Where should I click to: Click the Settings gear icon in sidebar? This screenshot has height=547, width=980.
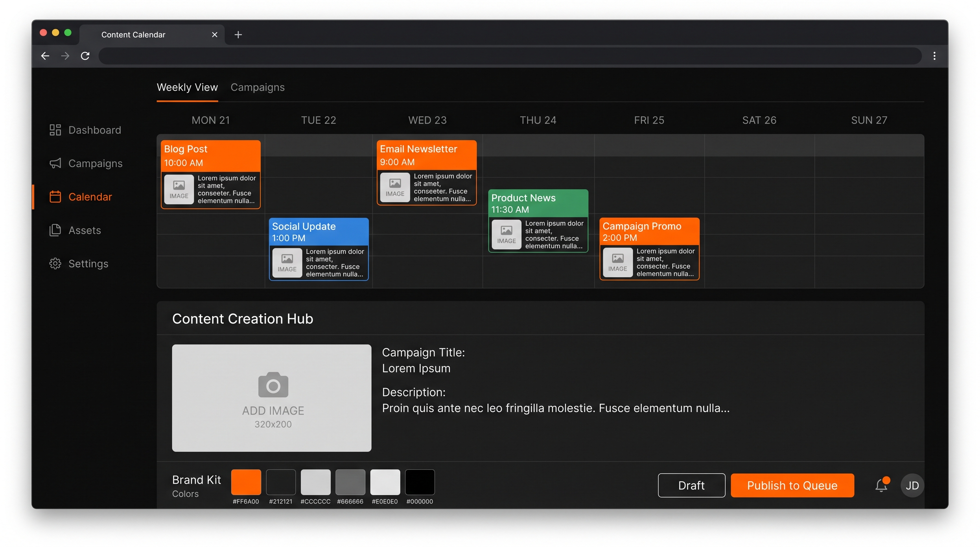(55, 264)
